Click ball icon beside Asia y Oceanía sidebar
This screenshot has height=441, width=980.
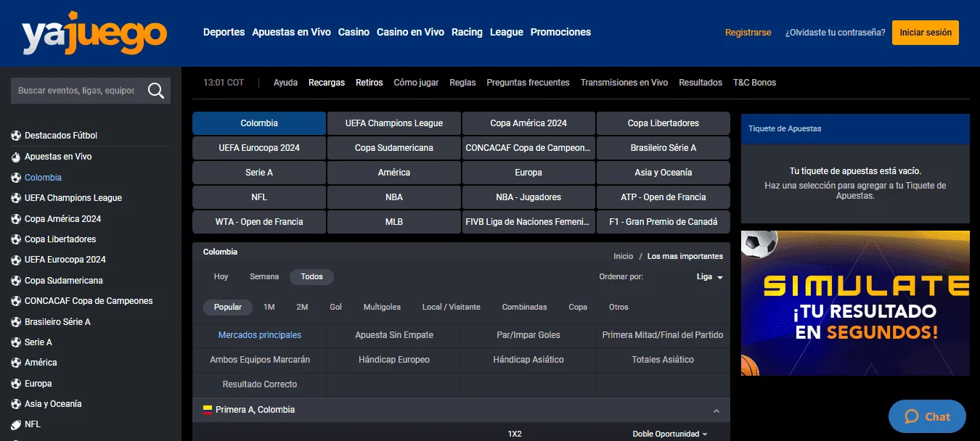16,404
